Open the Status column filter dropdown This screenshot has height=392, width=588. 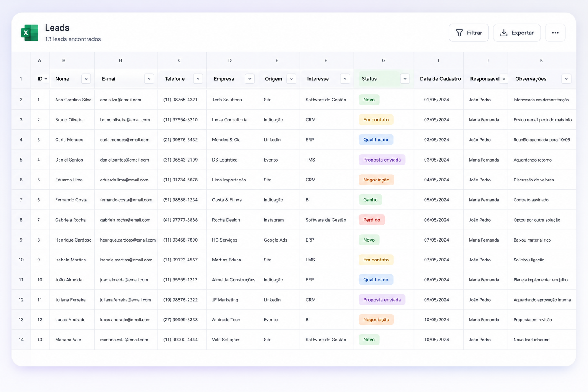tap(405, 79)
